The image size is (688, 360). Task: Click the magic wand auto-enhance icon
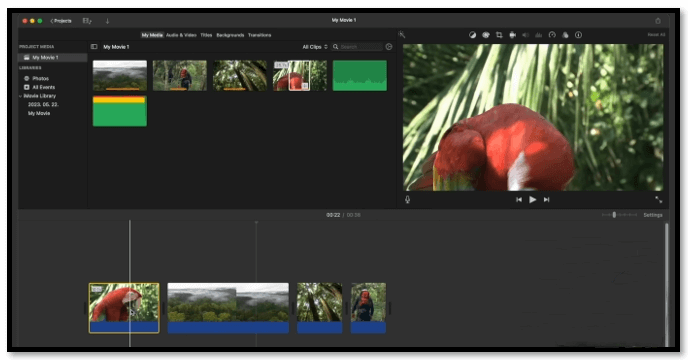401,35
